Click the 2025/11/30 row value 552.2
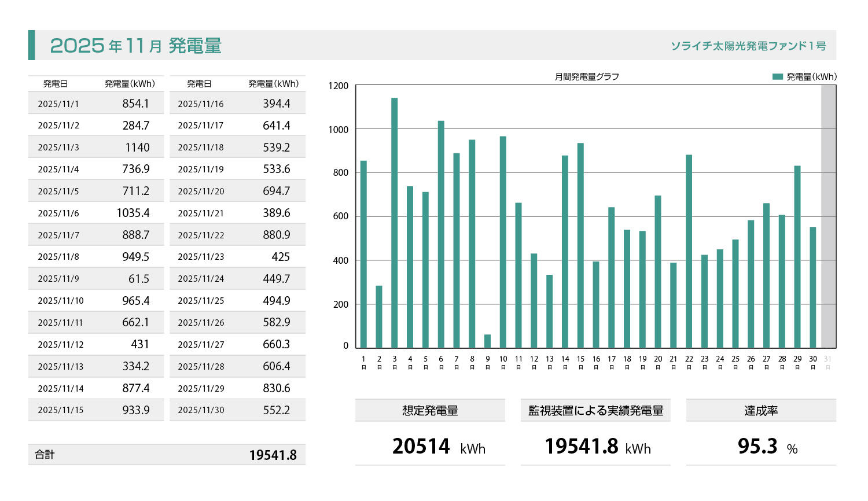 point(276,410)
